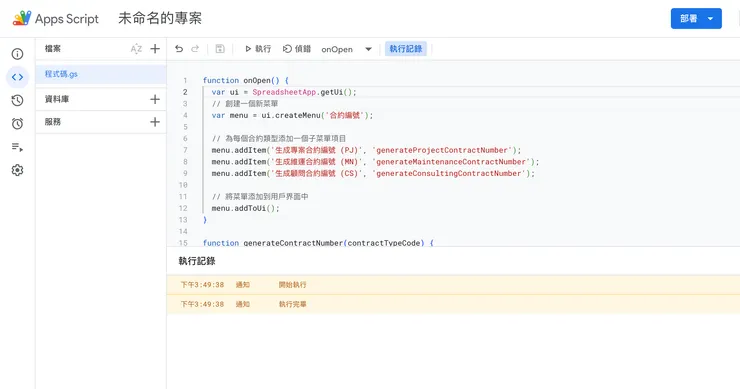Click generateConsultingContractNumber code line
The height and width of the screenshot is (389, 740).
coord(373,173)
